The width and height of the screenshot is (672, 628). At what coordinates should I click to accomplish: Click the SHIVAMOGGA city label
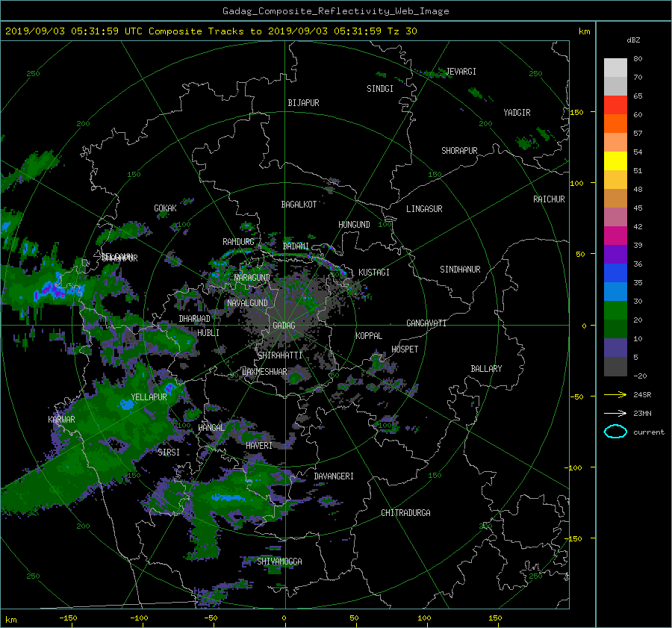pos(279,562)
